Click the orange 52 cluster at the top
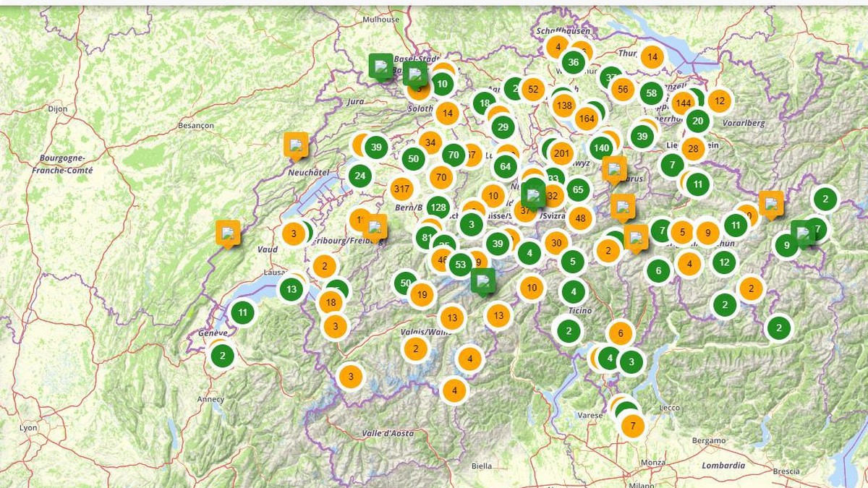Image resolution: width=868 pixels, height=488 pixels. coord(533,89)
